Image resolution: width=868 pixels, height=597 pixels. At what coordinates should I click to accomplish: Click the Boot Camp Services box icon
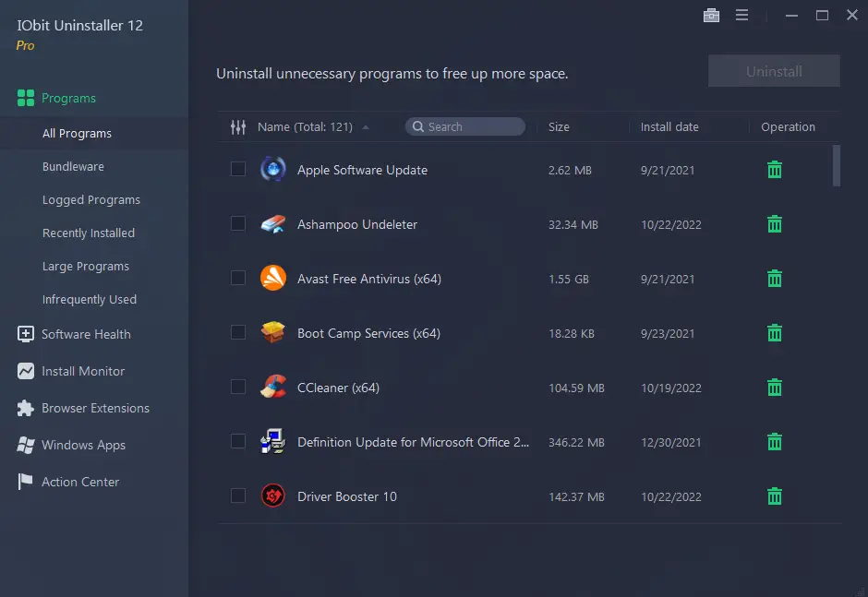(273, 332)
